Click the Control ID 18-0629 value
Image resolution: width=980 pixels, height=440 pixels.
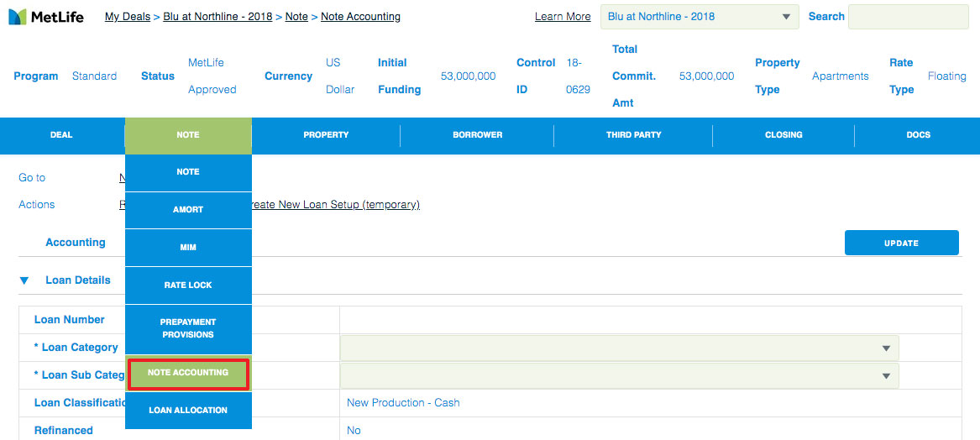(x=578, y=76)
